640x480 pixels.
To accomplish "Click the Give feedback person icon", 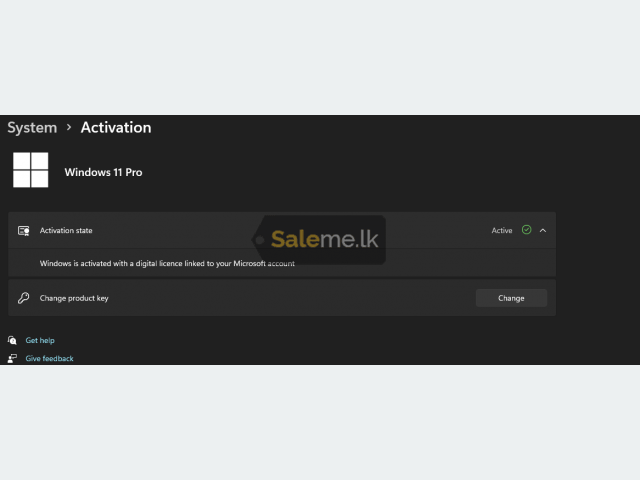I will point(12,358).
